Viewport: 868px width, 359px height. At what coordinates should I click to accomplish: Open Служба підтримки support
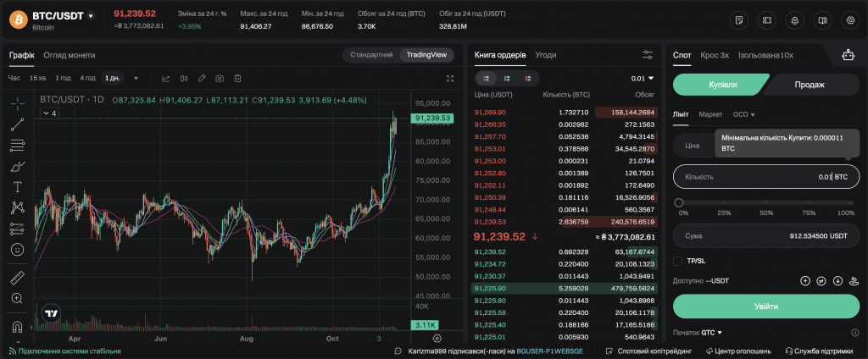[x=819, y=351]
